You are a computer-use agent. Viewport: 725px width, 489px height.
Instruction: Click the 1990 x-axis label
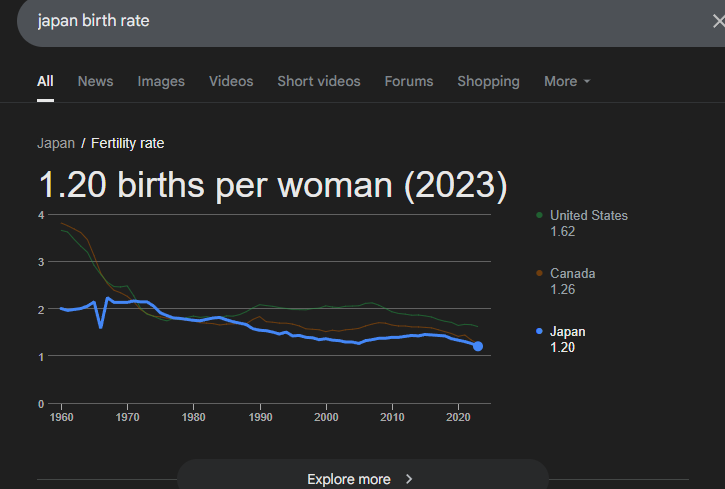pyautogui.click(x=260, y=417)
